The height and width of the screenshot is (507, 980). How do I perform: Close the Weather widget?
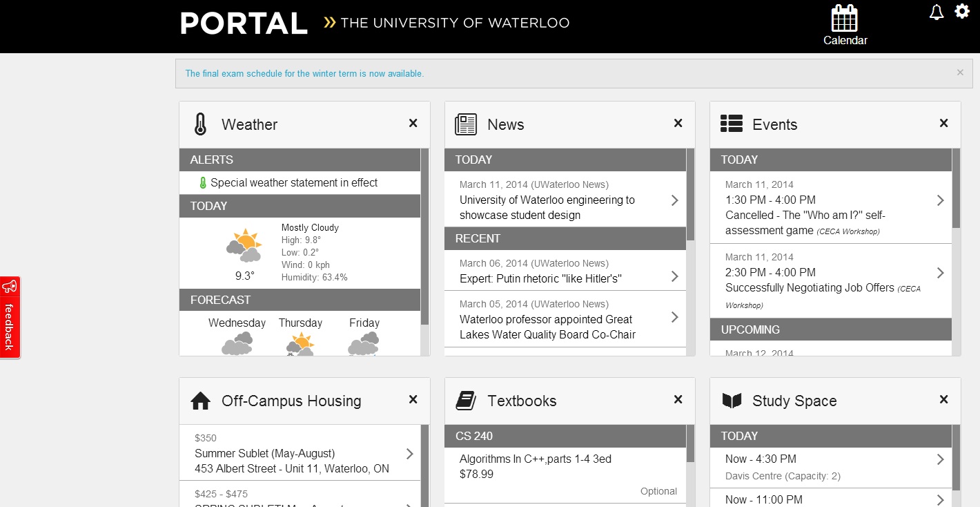click(413, 123)
